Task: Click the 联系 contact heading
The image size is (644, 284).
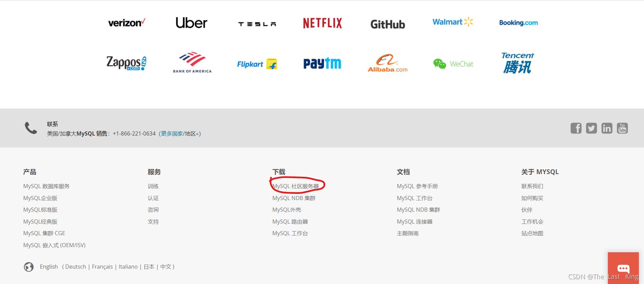Action: click(53, 124)
